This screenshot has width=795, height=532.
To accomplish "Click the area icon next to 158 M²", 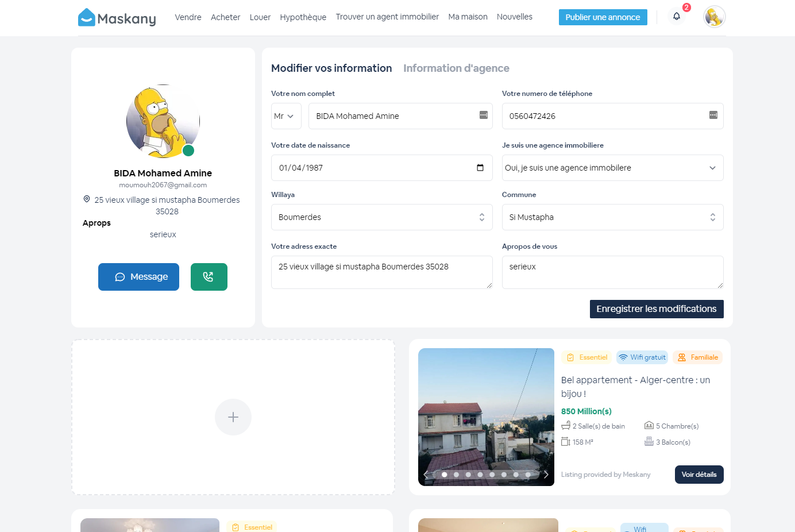I will pyautogui.click(x=566, y=442).
